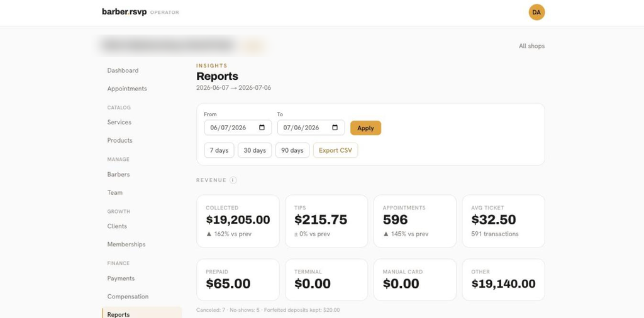Open Products catalog page
Screen dimensions: 644x318
[x=120, y=140]
